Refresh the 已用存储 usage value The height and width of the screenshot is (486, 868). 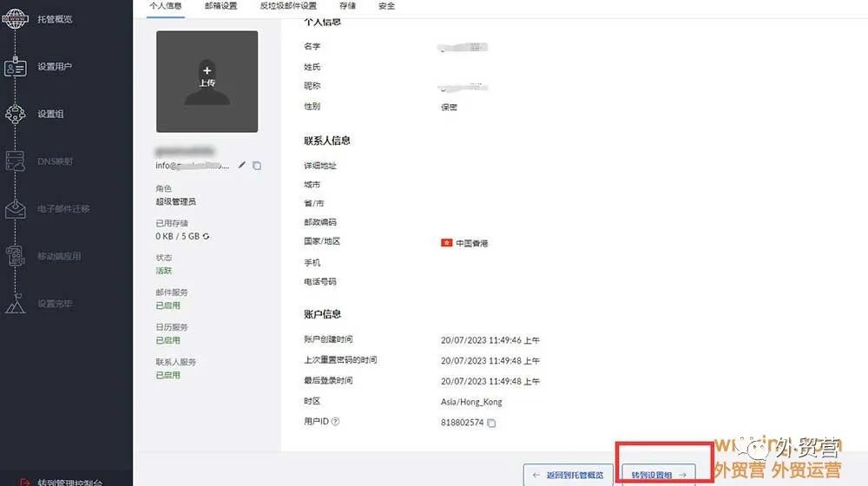(206, 236)
